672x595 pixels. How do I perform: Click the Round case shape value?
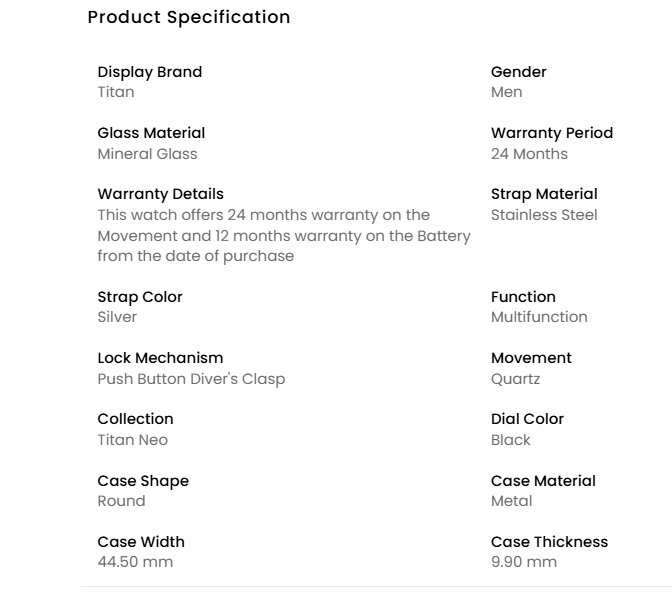121,501
